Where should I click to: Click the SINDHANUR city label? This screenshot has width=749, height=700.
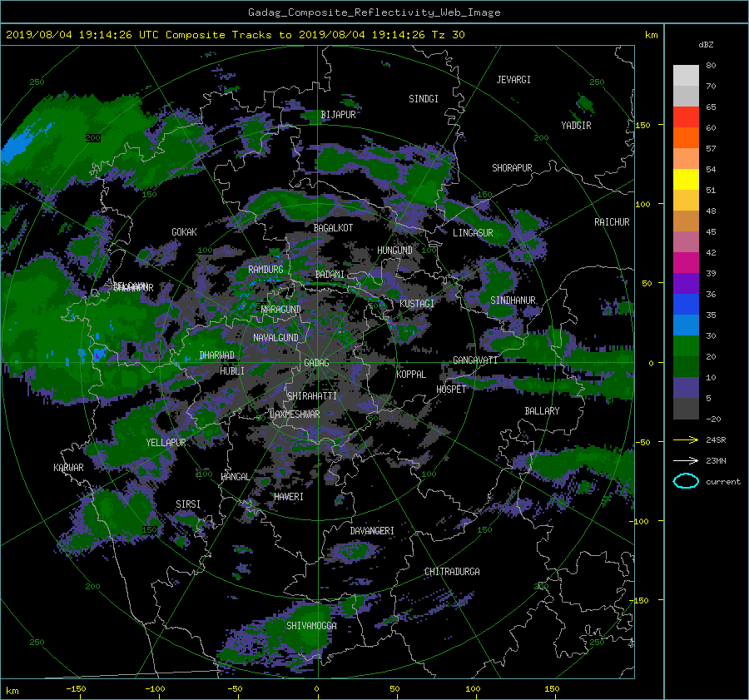point(513,300)
